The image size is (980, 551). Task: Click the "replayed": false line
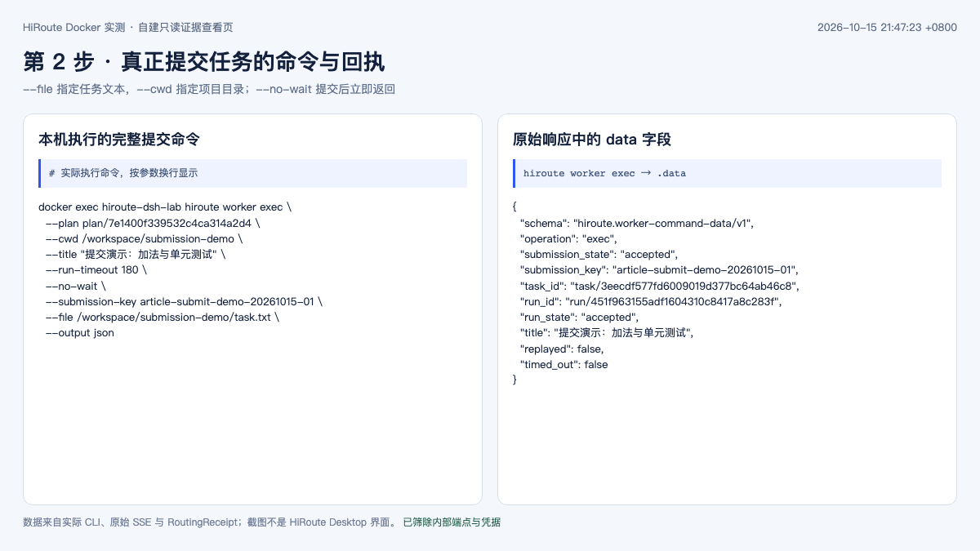(562, 349)
